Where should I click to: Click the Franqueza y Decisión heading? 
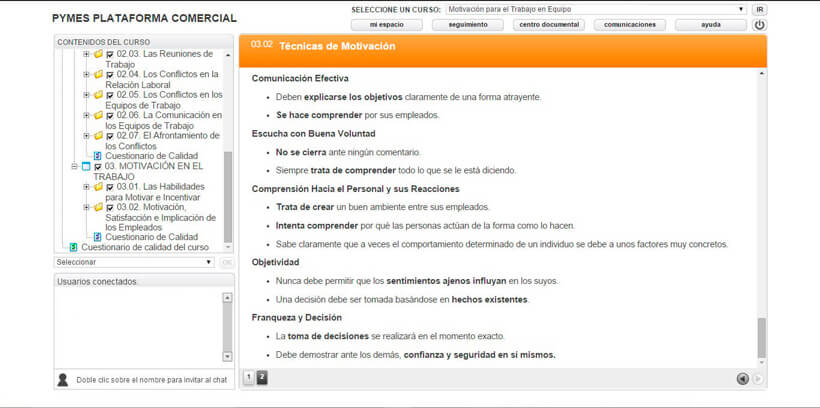297,317
